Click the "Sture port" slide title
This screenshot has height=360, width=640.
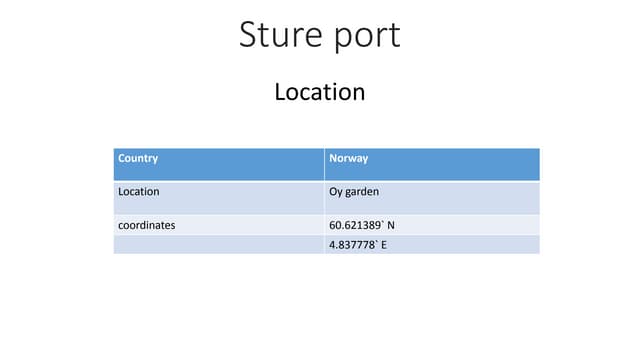tap(320, 36)
